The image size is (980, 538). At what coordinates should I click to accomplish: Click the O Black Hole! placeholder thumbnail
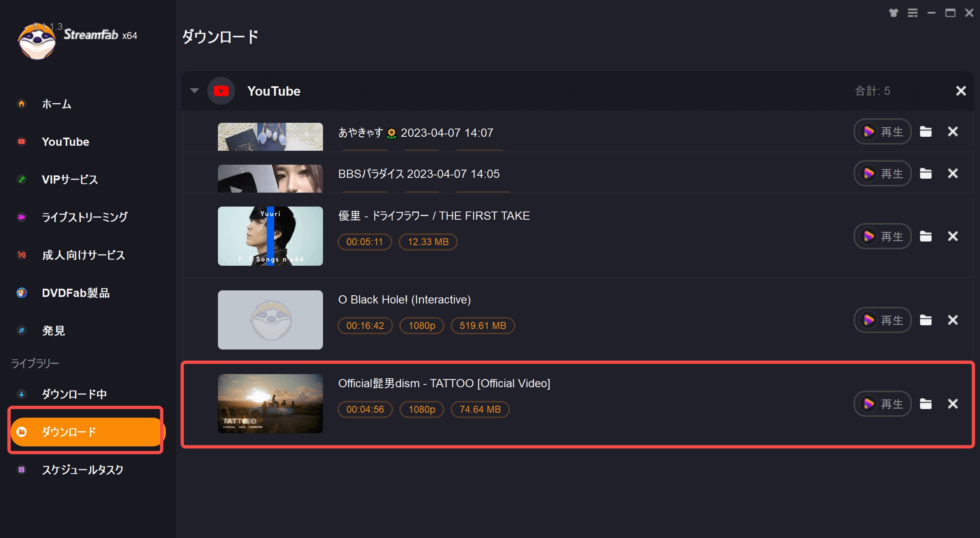270,320
